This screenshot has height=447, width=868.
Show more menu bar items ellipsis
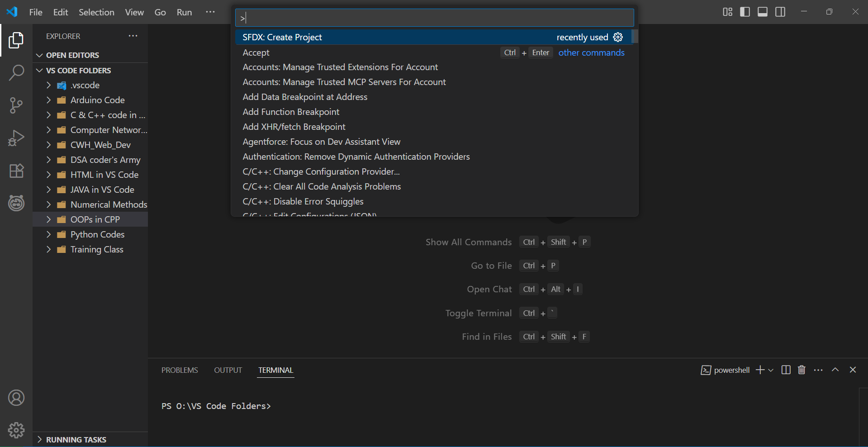click(210, 12)
